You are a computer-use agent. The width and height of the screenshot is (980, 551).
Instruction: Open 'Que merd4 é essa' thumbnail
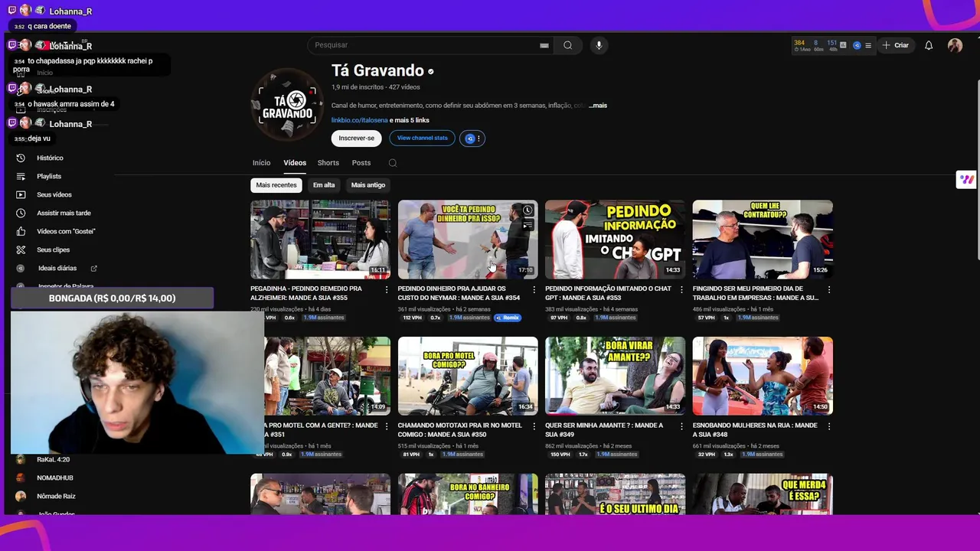coord(763,494)
